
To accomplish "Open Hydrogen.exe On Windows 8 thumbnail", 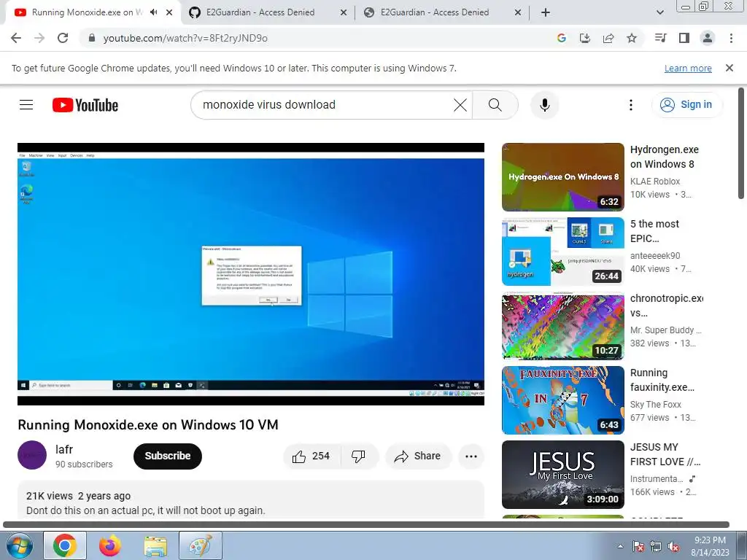I will point(563,177).
